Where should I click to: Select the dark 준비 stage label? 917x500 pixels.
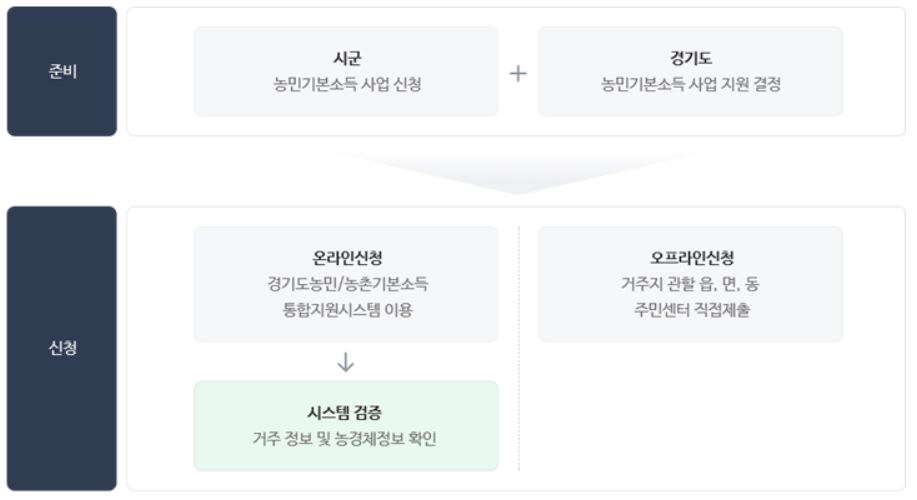click(62, 71)
